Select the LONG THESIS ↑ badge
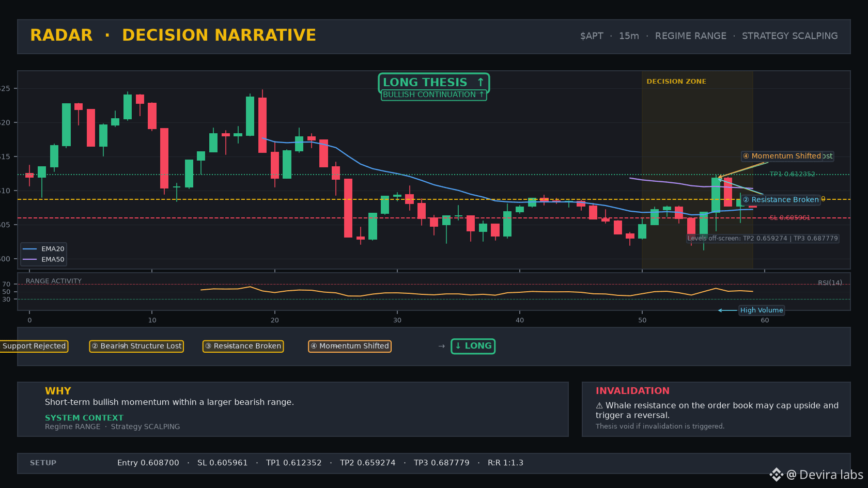This screenshot has width=868, height=488. [433, 83]
